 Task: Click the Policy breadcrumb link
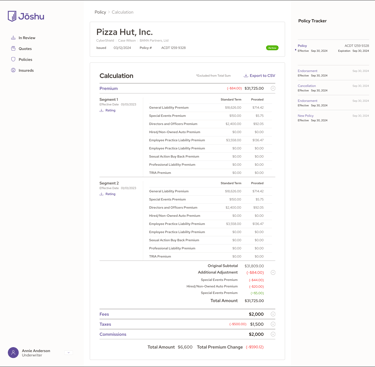pyautogui.click(x=100, y=12)
